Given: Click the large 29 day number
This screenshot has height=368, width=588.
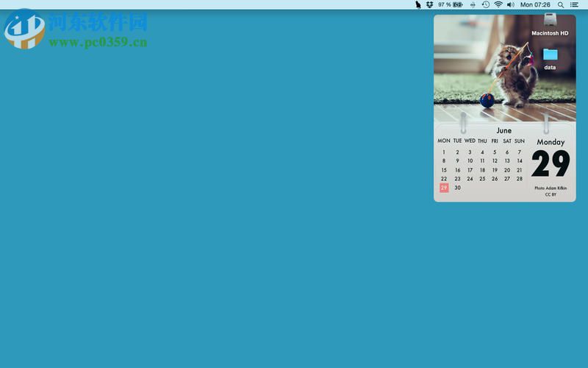Looking at the screenshot, I should pyautogui.click(x=551, y=163).
